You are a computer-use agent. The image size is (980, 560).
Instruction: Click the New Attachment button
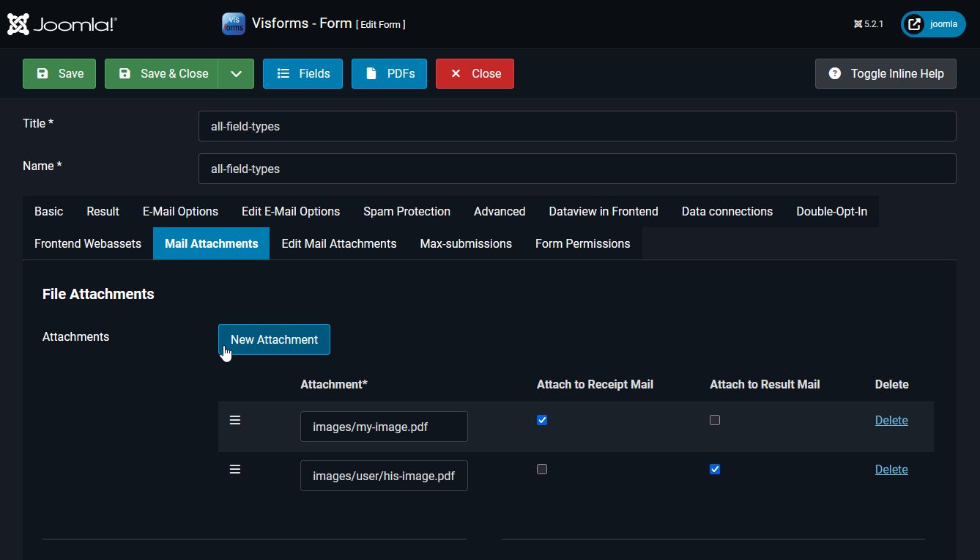pos(274,339)
